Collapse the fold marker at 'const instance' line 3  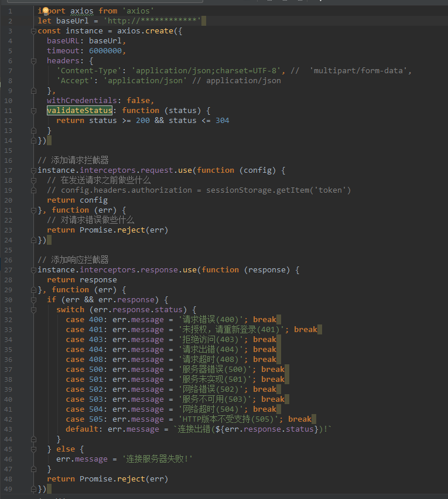point(33,31)
